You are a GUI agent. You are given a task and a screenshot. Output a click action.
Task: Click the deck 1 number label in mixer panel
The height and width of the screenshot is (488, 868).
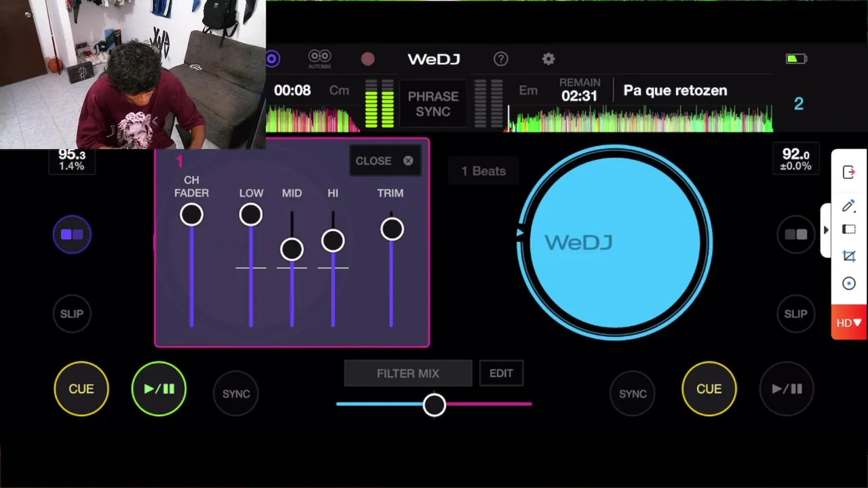179,161
